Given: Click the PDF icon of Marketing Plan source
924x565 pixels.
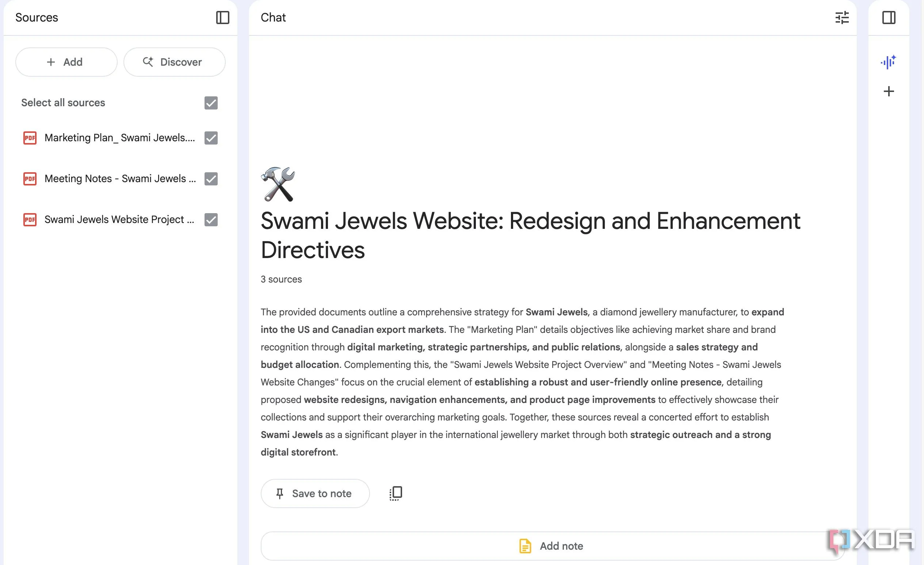Looking at the screenshot, I should tap(30, 138).
